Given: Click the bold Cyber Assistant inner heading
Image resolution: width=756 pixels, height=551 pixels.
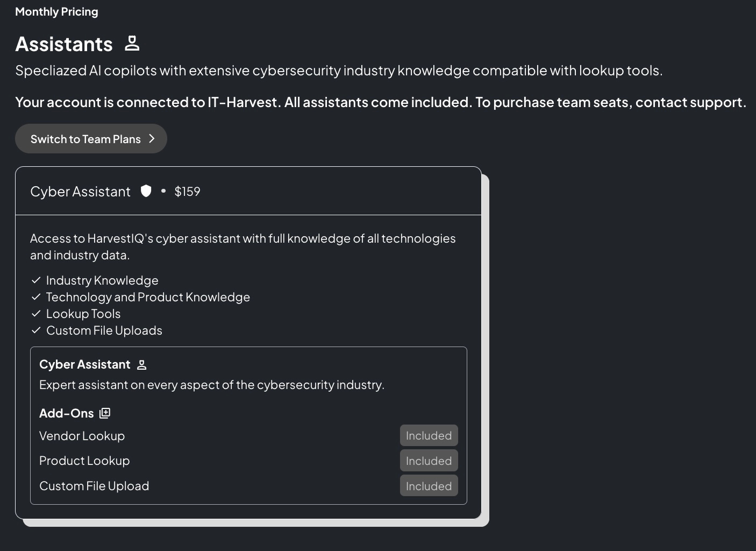Looking at the screenshot, I should [x=84, y=364].
